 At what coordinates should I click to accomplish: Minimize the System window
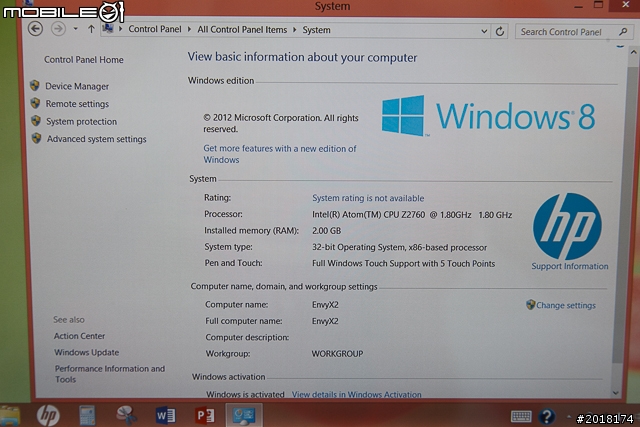(x=578, y=6)
